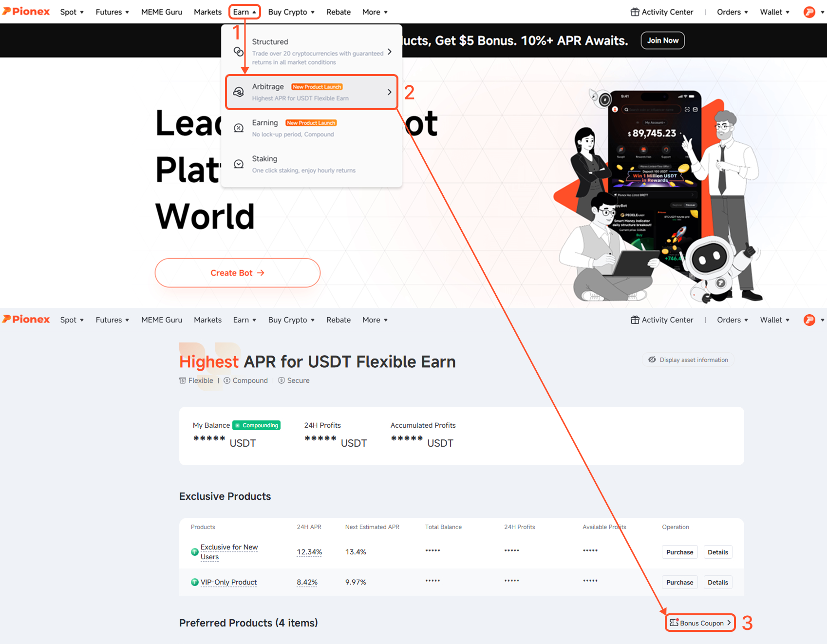Click the Join Now banner button
The image size is (827, 644).
(x=662, y=40)
